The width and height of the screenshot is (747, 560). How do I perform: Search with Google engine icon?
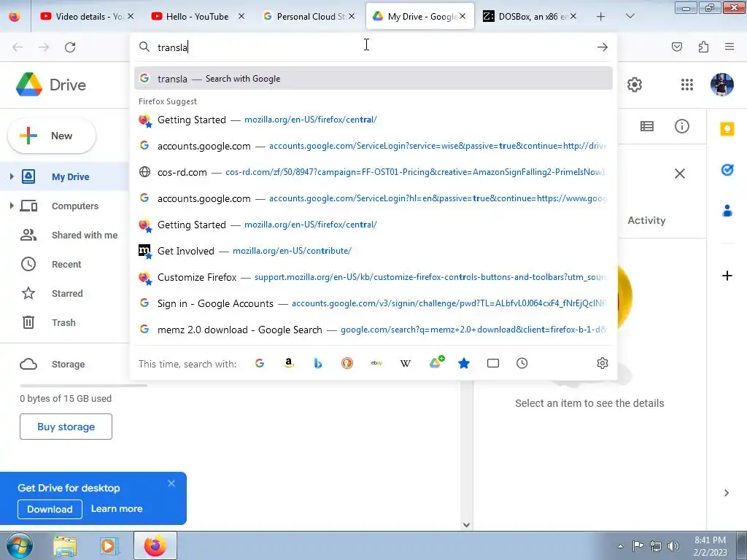[260, 363]
